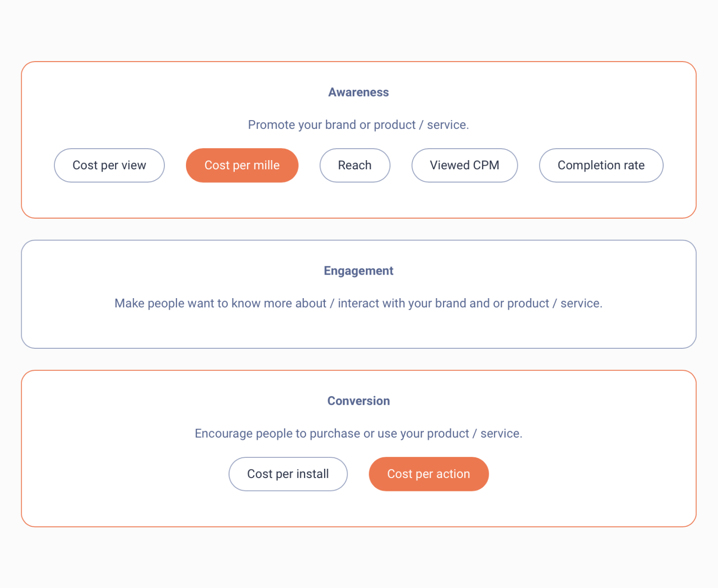Image resolution: width=718 pixels, height=588 pixels.
Task: Click blank space below Cost per install
Action: (x=288, y=509)
